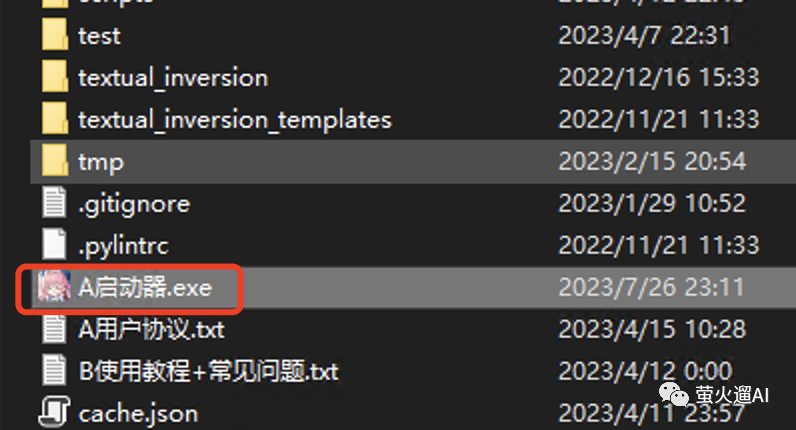Click the 2023/2/15 20:54 date of tmp
Image resolution: width=796 pixels, height=430 pixels.
[x=652, y=161]
